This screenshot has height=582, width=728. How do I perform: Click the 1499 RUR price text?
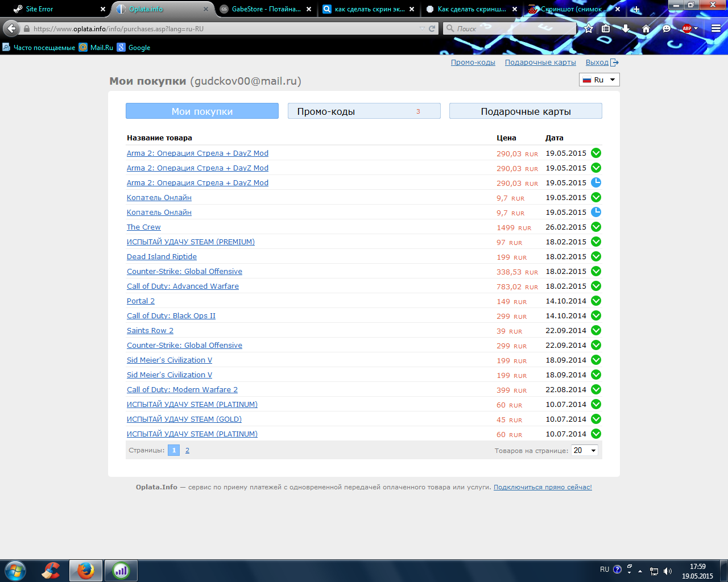point(514,227)
